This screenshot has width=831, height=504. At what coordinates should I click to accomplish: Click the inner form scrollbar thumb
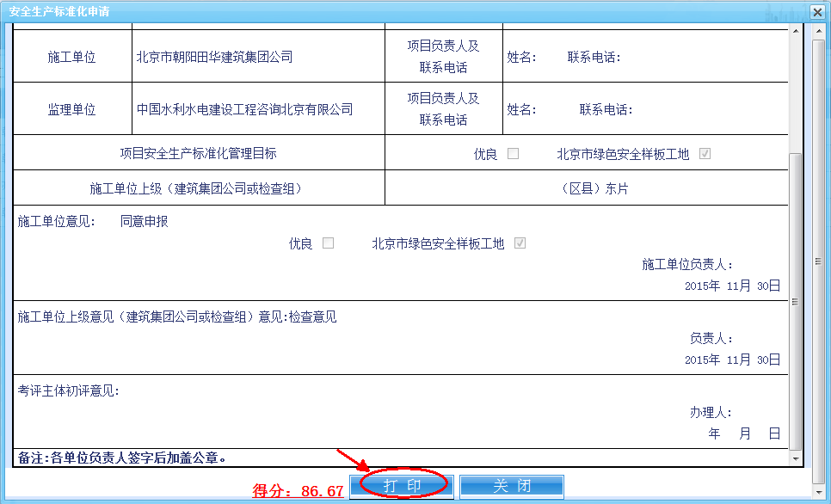pyautogui.click(x=795, y=301)
